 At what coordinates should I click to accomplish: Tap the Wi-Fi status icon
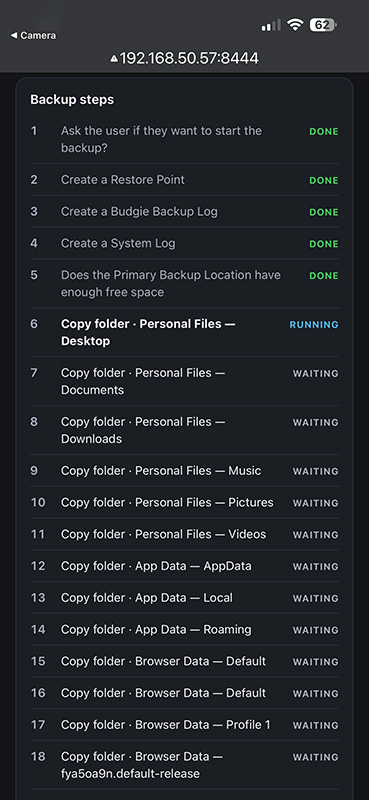click(x=295, y=24)
